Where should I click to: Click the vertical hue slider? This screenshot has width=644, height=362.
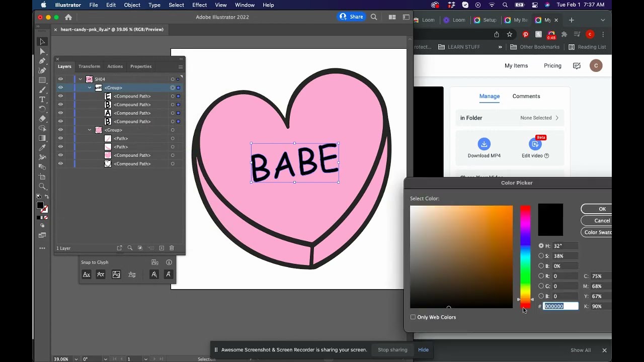525,257
